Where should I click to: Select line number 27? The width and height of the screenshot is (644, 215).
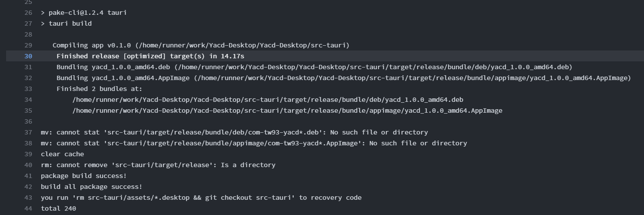[x=28, y=24]
